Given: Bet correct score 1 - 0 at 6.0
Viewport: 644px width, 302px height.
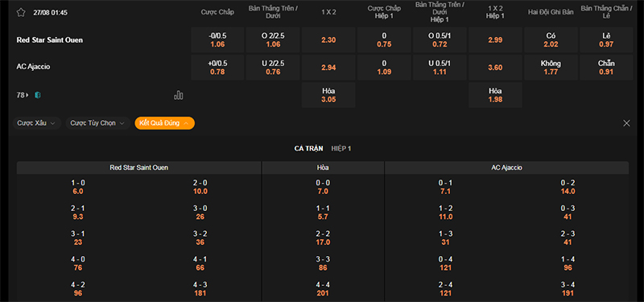Looking at the screenshot, I should 78,187.
